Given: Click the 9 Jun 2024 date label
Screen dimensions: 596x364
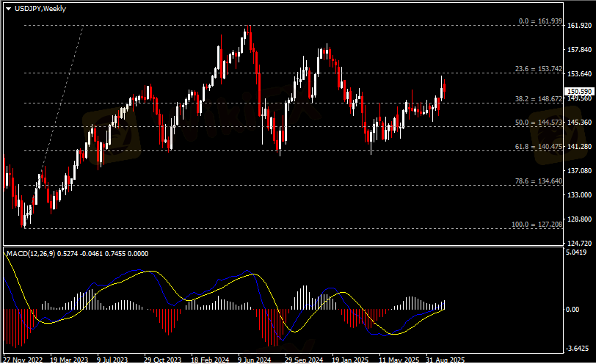Looking at the screenshot, I should click(255, 360).
